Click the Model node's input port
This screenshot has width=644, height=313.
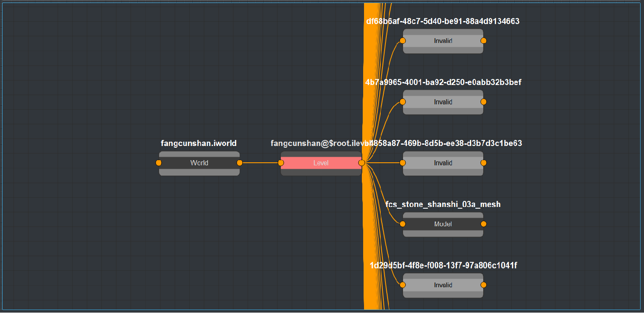pos(403,224)
